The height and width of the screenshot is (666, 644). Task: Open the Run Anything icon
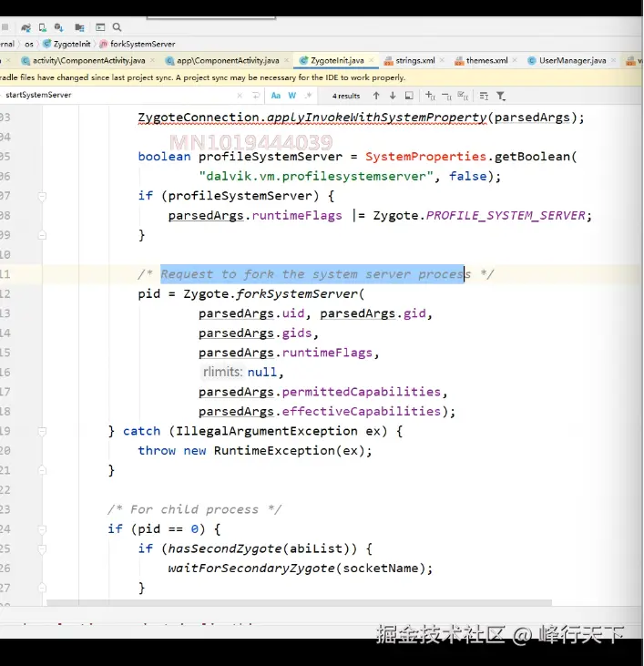pyautogui.click(x=100, y=27)
